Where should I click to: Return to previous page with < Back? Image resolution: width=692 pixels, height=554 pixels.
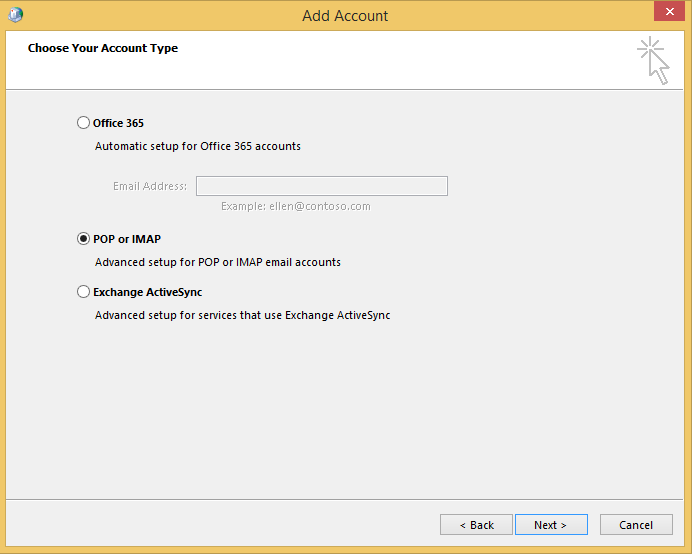[x=476, y=524]
